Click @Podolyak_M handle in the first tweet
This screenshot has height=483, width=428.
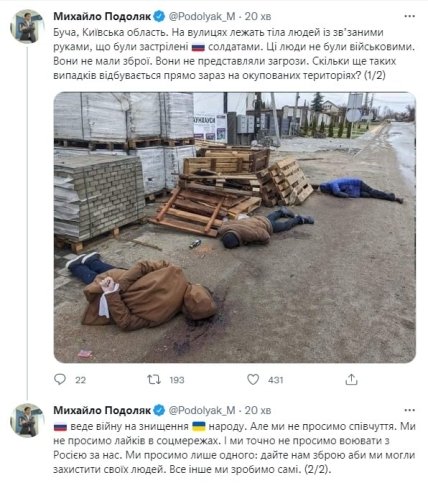coord(202,16)
